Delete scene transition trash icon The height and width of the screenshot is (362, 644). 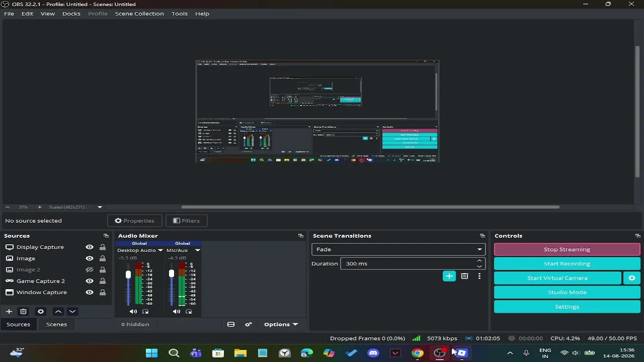(x=464, y=276)
